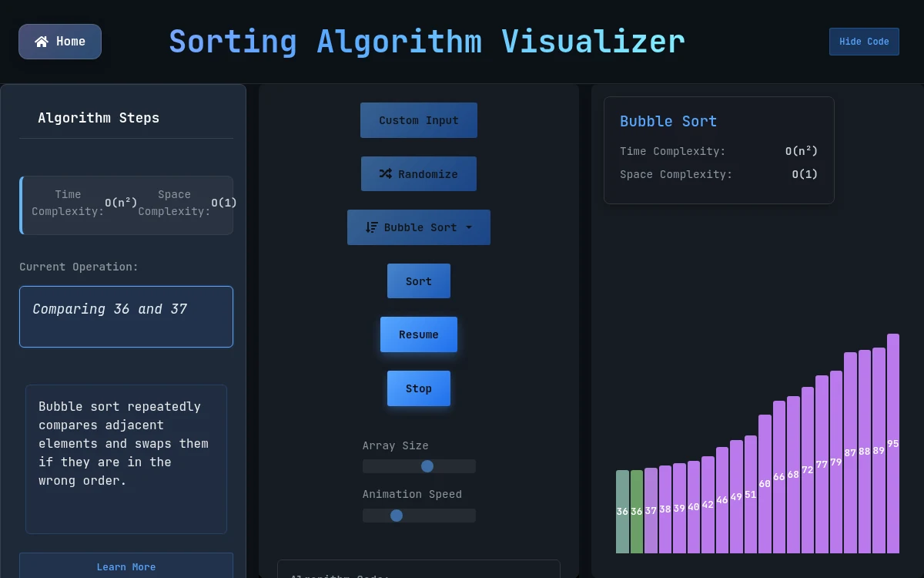Select the bar labeled 95
The width and height of the screenshot is (924, 578).
[x=893, y=443]
